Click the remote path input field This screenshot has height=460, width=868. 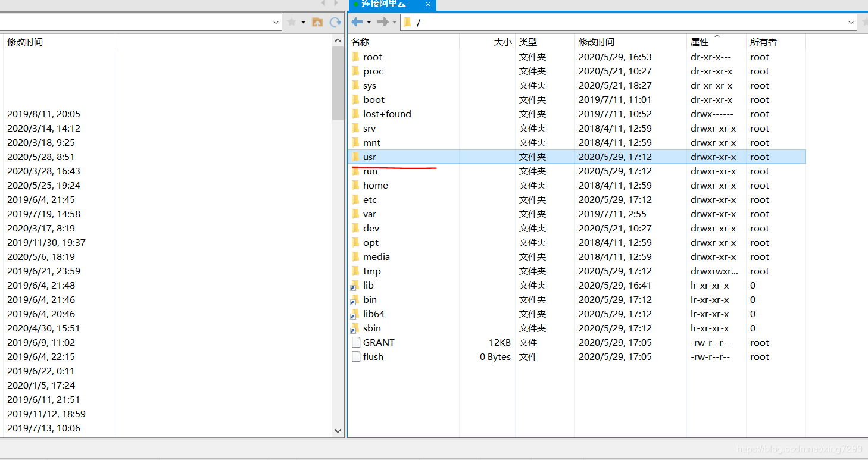click(628, 23)
